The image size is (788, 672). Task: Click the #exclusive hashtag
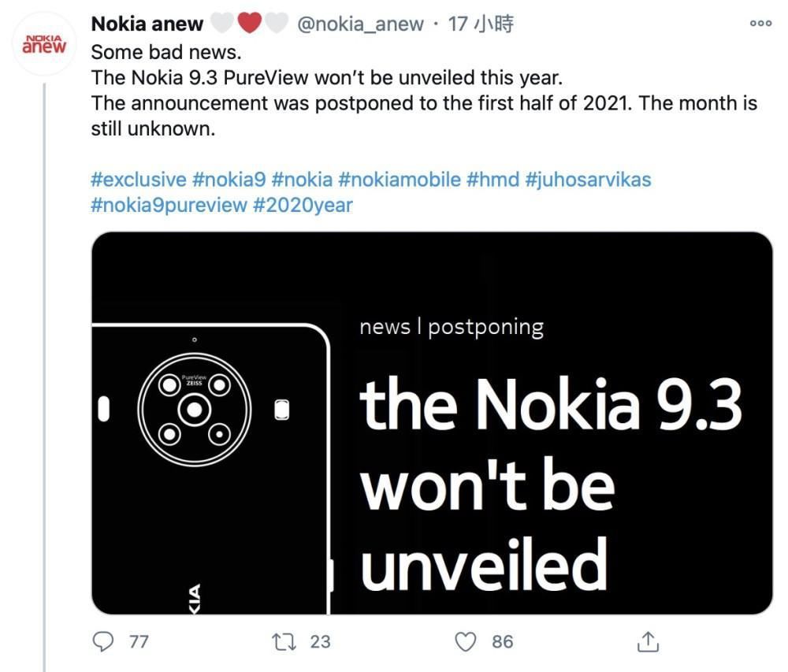tap(139, 179)
